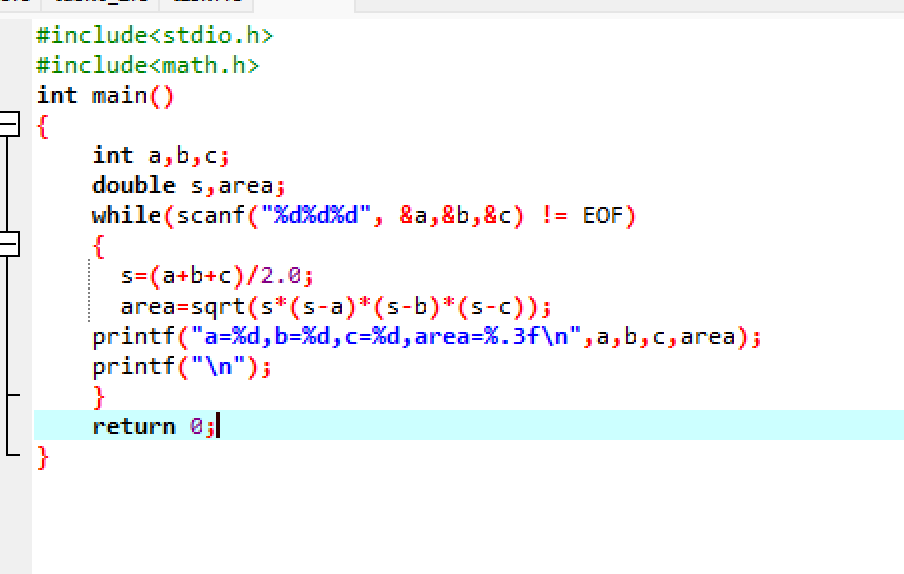Collapse the main function fold marker
Screen dimensions: 904x574
[8, 124]
